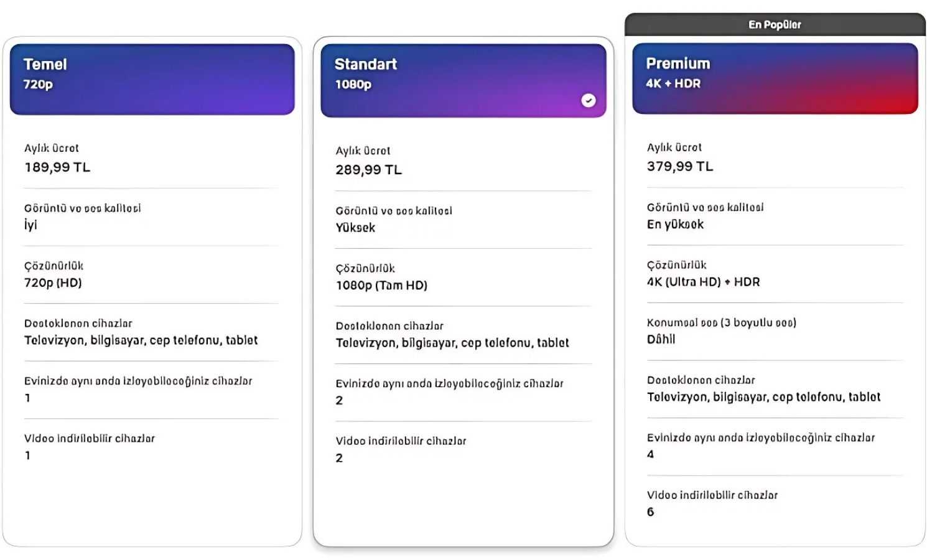The height and width of the screenshot is (560, 927).
Task: Select the Temel 720p plan header
Action: coord(152,79)
